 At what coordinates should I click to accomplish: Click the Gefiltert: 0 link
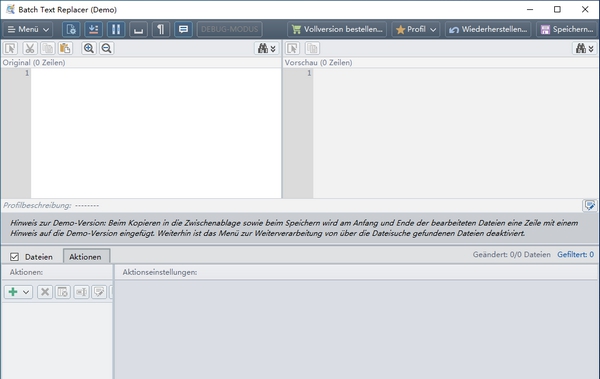[x=576, y=255]
